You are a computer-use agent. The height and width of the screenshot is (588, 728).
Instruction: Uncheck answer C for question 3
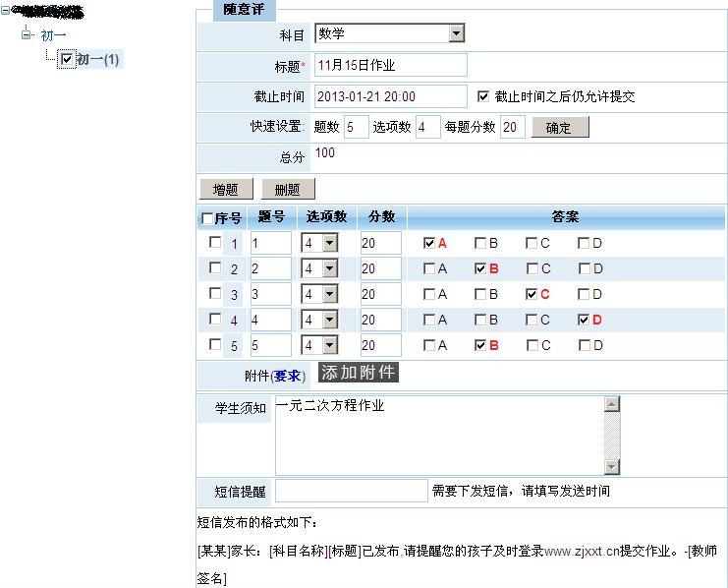532,294
